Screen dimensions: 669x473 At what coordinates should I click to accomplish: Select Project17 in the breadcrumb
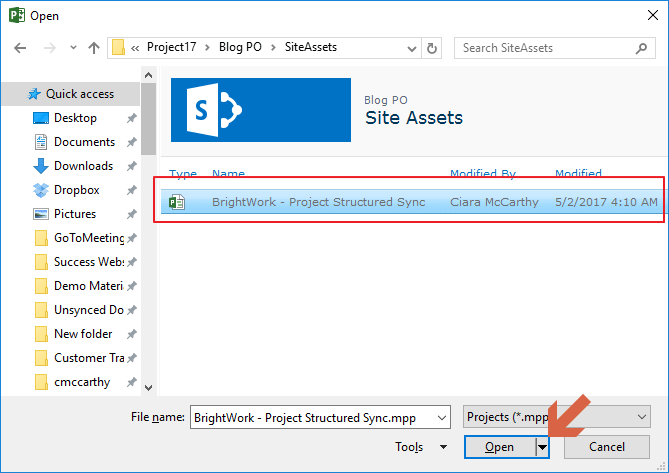172,47
